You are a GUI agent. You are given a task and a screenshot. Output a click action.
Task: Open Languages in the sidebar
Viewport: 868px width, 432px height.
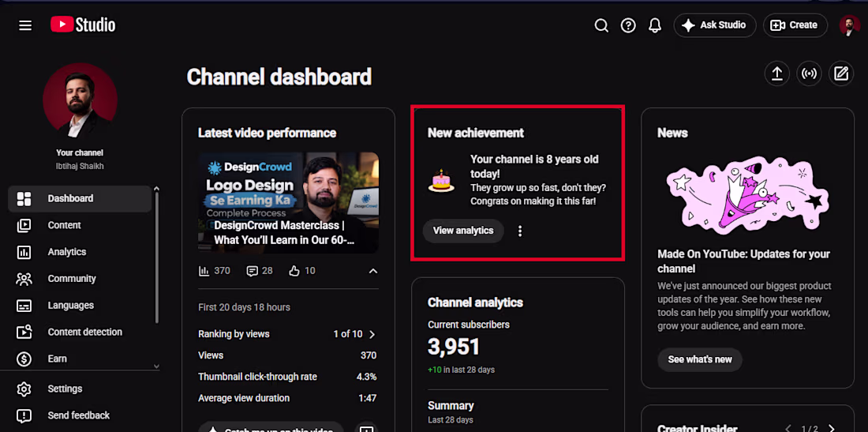click(80, 305)
